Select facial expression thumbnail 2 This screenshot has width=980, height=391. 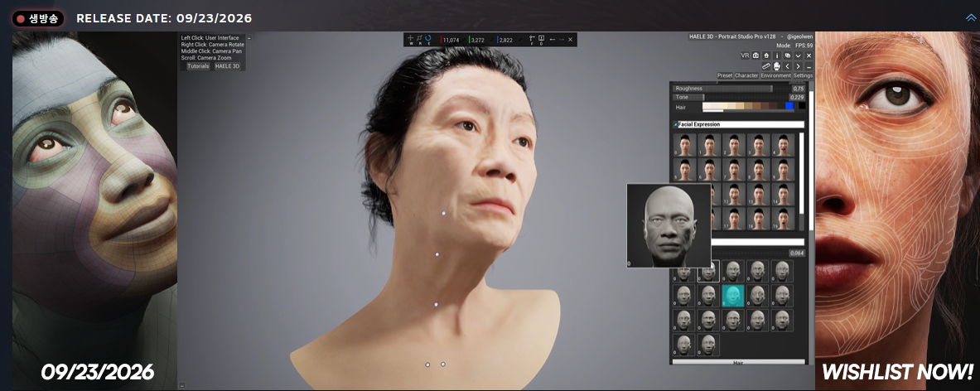coord(734,145)
